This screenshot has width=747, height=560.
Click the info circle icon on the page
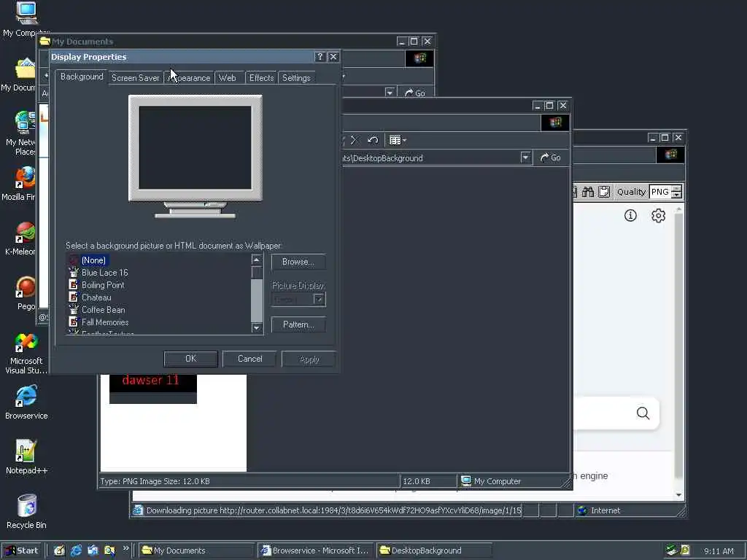pyautogui.click(x=630, y=216)
